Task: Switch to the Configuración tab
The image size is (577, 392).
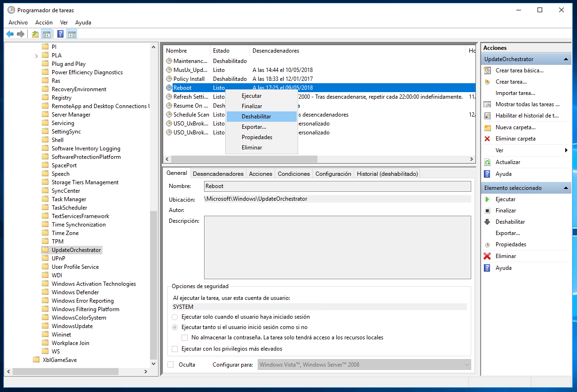Action: point(333,174)
